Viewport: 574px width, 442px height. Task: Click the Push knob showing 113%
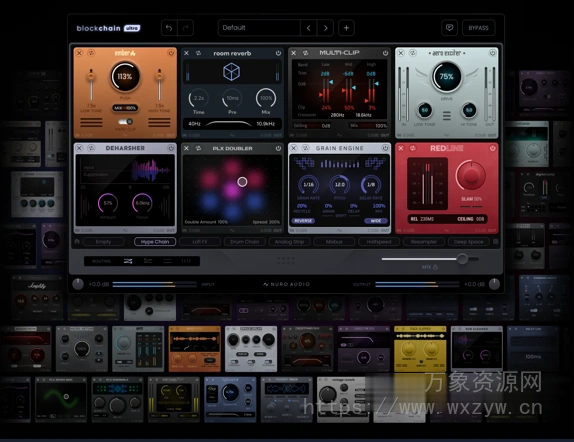pyautogui.click(x=125, y=77)
